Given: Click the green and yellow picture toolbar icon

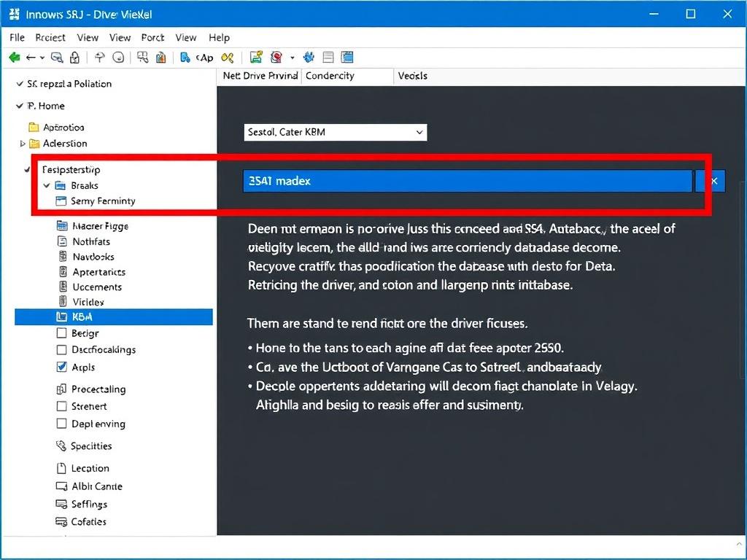Looking at the screenshot, I should pos(256,58).
